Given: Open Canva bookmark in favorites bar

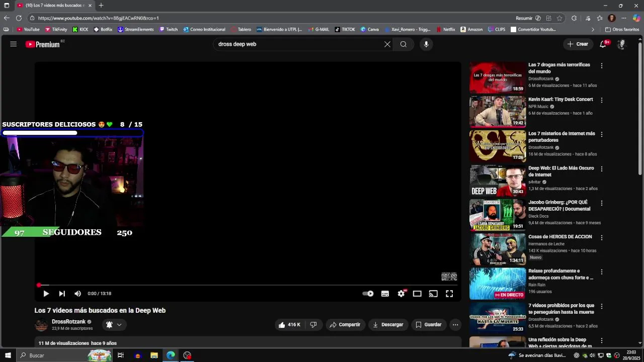Looking at the screenshot, I should [x=370, y=29].
